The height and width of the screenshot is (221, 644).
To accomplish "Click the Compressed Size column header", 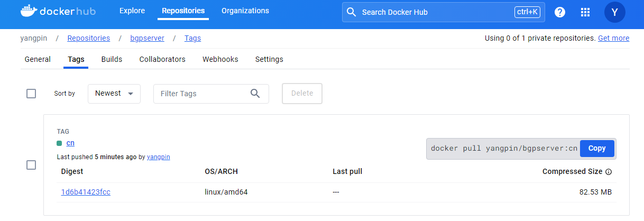I will click(572, 171).
